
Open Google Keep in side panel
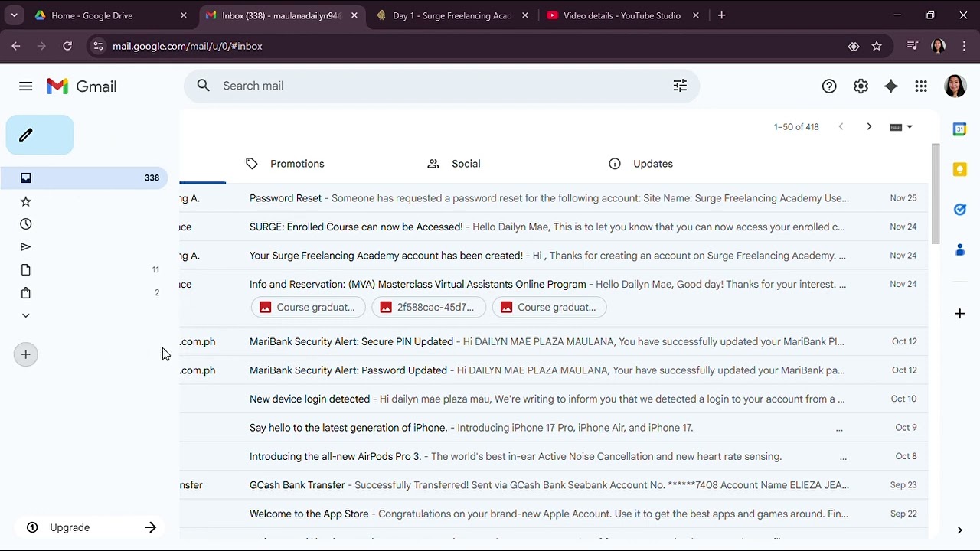tap(959, 169)
